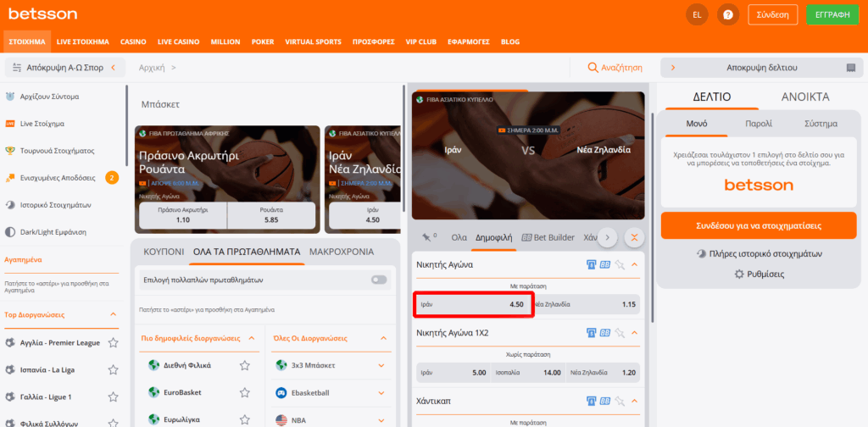Expand the NBA category
Viewport: 868px width, 427px height.
381,420
